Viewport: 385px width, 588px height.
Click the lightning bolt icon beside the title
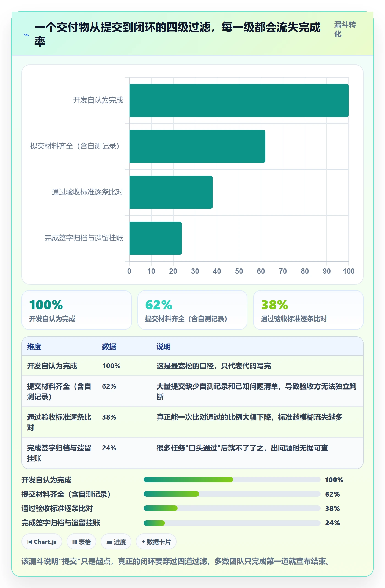pos(26,35)
